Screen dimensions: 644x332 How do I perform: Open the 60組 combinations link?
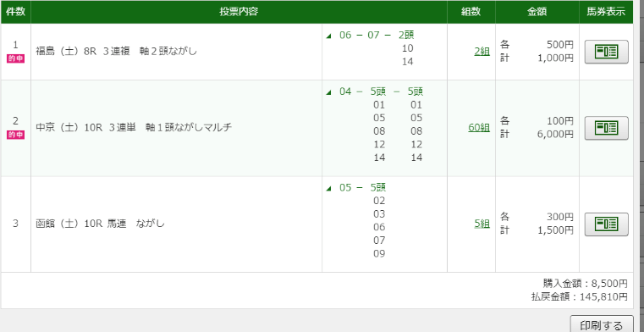[x=479, y=128]
